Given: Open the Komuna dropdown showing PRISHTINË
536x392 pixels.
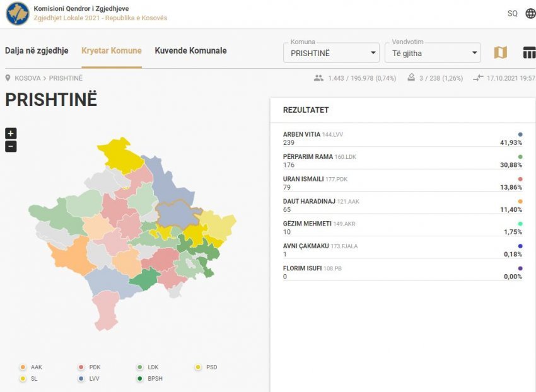Looking at the screenshot, I should [331, 53].
